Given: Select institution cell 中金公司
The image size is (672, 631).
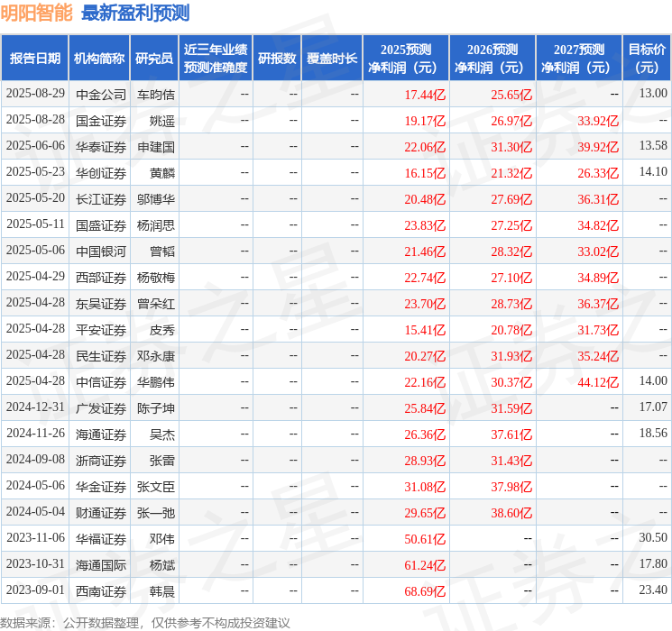Looking at the screenshot, I should (101, 95).
